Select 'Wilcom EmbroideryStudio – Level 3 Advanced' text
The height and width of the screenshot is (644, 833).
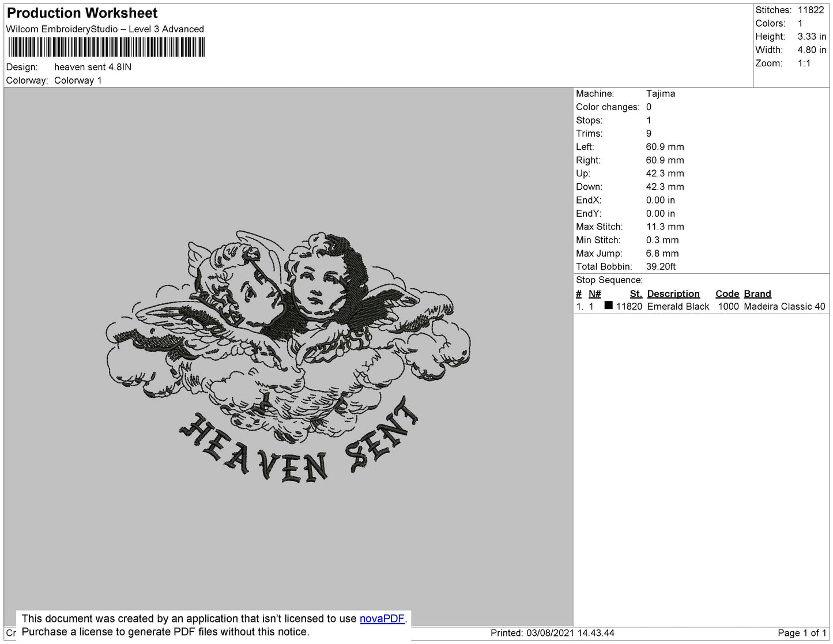(x=105, y=29)
